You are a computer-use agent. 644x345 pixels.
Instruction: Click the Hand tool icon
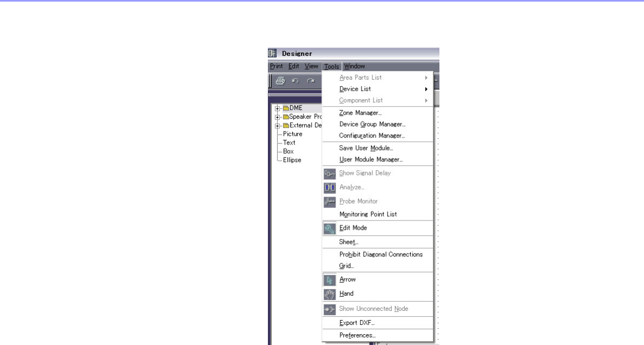tap(330, 294)
